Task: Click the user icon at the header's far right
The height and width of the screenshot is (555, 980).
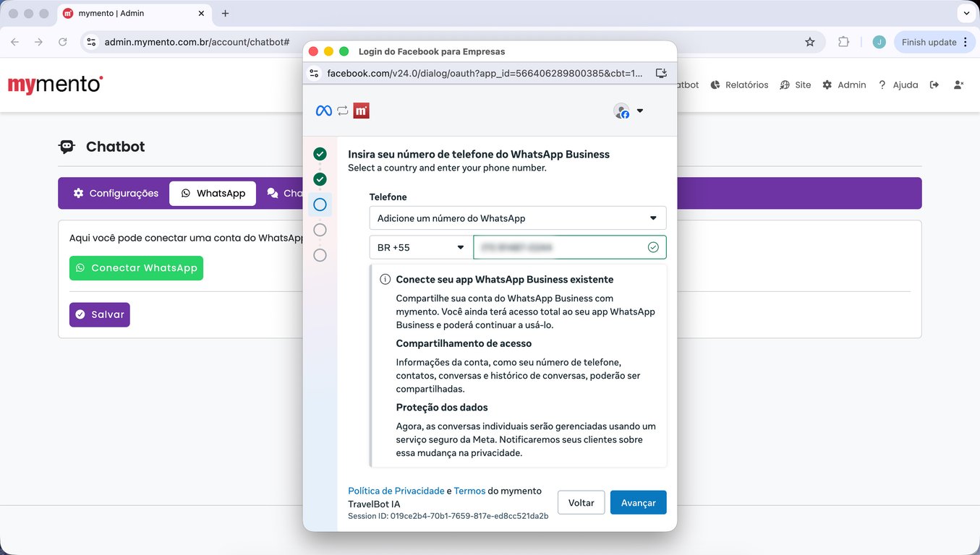Action: (x=958, y=85)
